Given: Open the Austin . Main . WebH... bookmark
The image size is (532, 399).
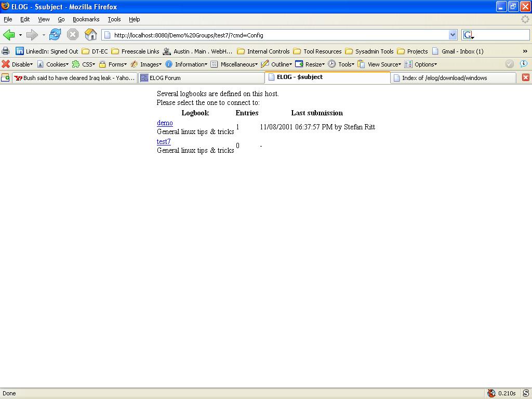Looking at the screenshot, I should pos(197,51).
